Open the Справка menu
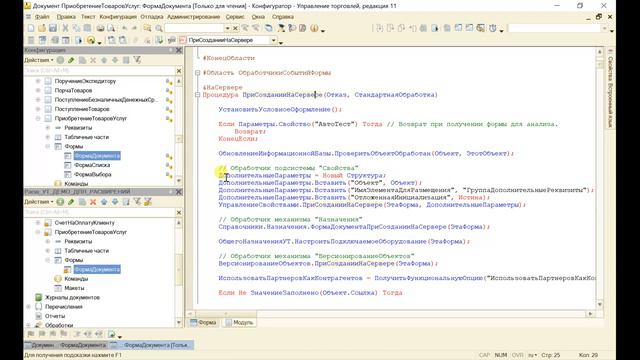 pos(283,17)
